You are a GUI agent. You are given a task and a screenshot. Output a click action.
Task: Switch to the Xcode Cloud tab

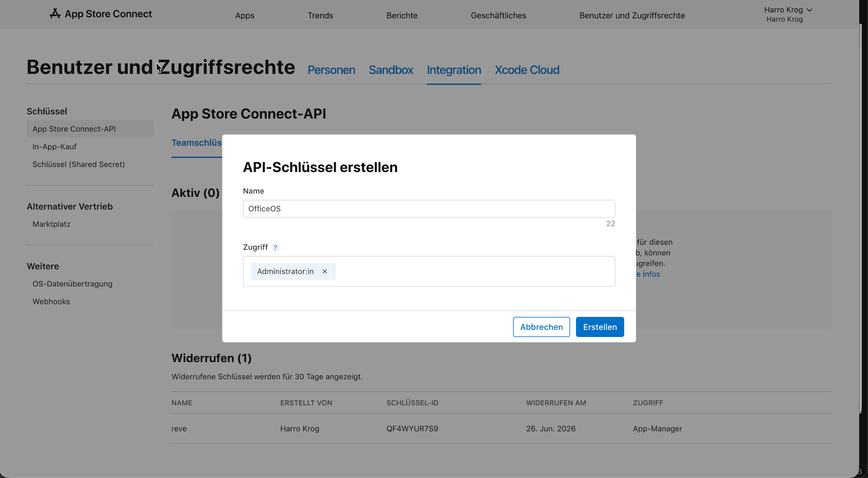coord(527,70)
